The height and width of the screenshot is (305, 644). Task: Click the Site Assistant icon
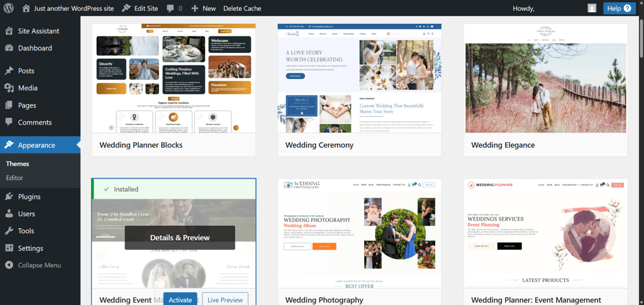(9, 31)
